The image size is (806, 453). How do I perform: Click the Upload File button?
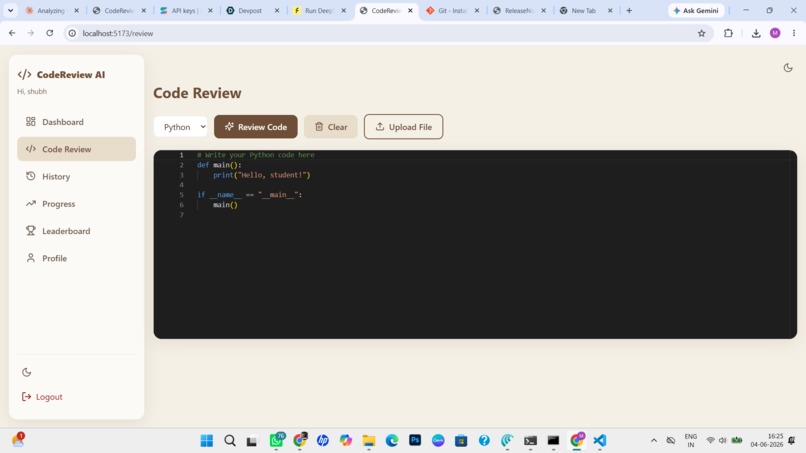(x=404, y=126)
